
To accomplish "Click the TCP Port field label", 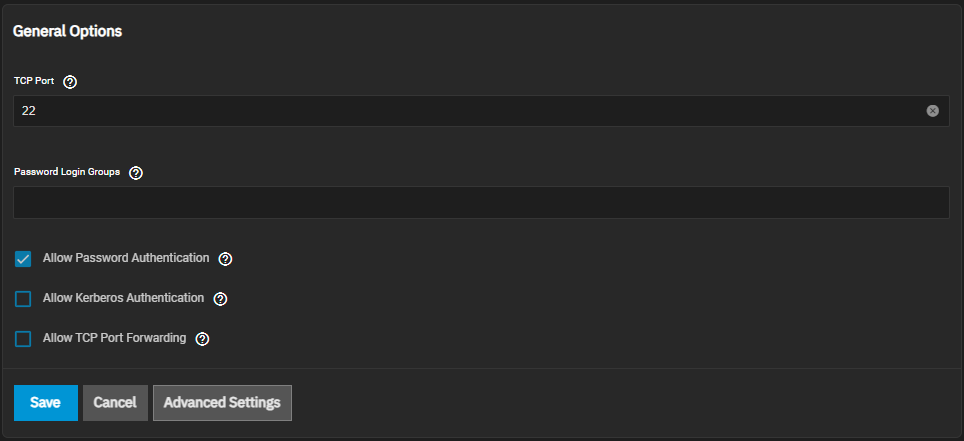I will click(34, 81).
